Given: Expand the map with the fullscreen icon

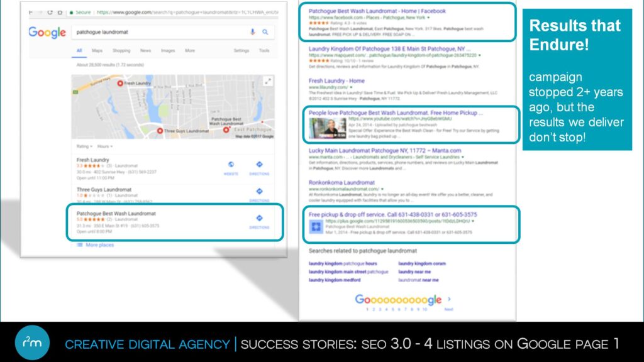Looking at the screenshot, I should [268, 81].
